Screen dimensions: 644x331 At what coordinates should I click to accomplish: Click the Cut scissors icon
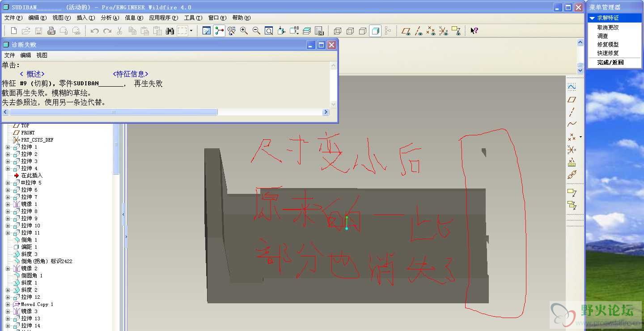119,31
